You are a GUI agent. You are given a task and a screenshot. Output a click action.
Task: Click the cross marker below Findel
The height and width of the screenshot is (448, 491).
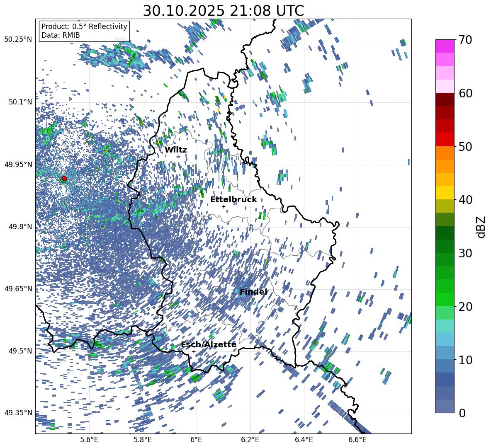pos(253,299)
